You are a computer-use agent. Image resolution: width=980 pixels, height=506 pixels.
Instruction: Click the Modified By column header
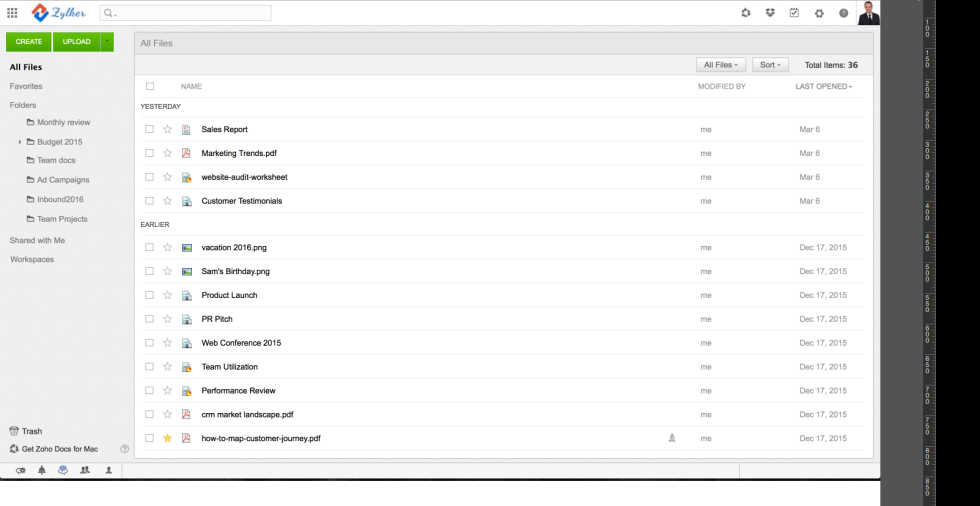click(722, 86)
